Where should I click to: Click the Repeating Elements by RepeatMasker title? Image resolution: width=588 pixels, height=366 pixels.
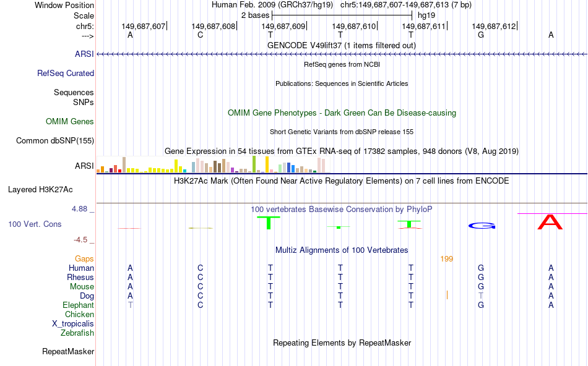tap(342, 343)
